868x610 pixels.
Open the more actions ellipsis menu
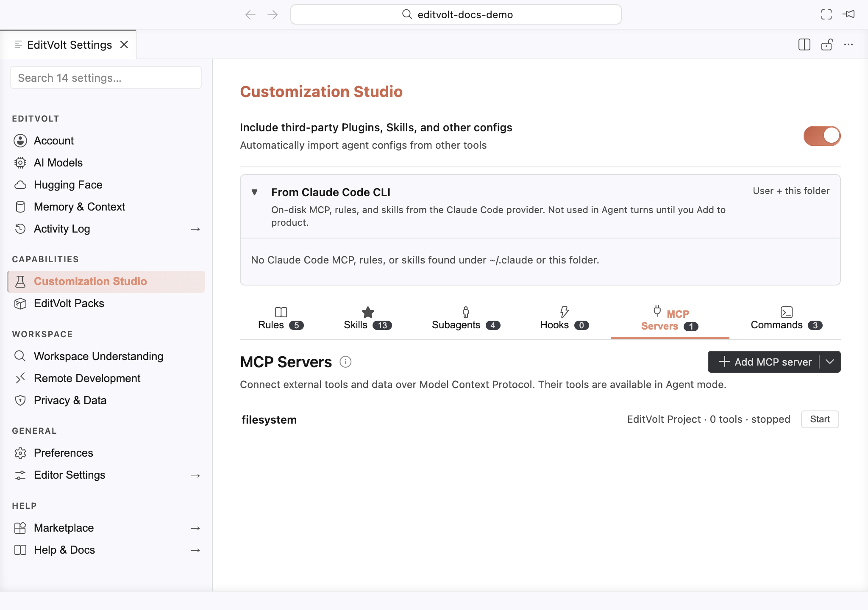[x=849, y=44]
